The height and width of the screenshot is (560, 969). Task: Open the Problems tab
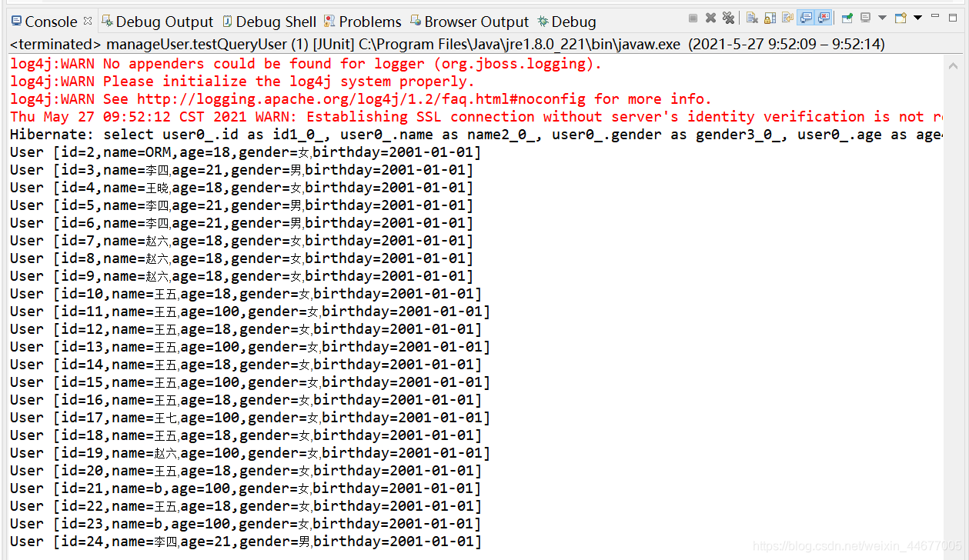click(x=363, y=22)
